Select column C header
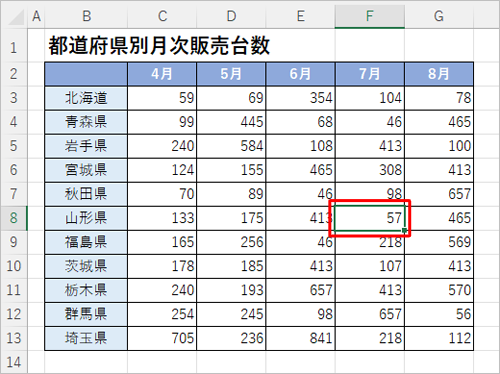Viewport: 500px width, 374px height. pos(162,16)
